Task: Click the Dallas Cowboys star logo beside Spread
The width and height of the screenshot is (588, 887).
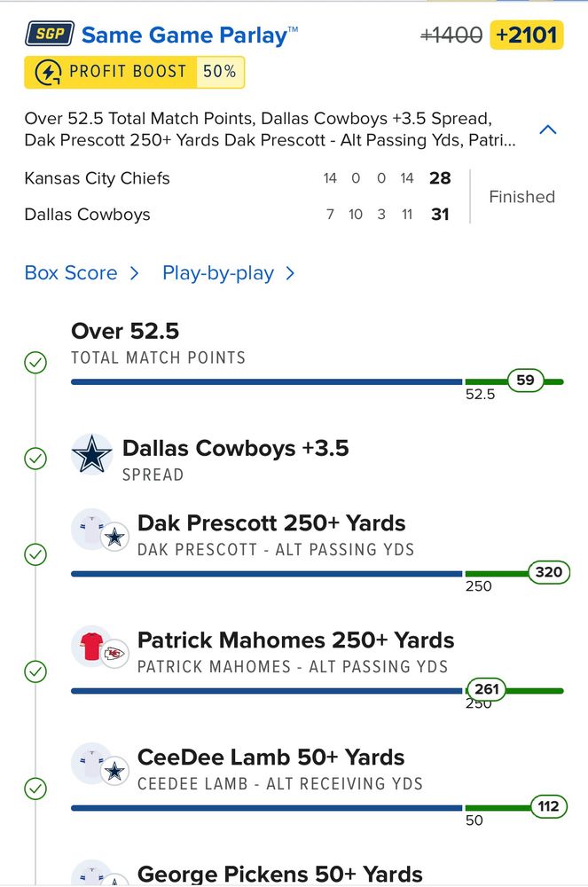Action: (92, 454)
